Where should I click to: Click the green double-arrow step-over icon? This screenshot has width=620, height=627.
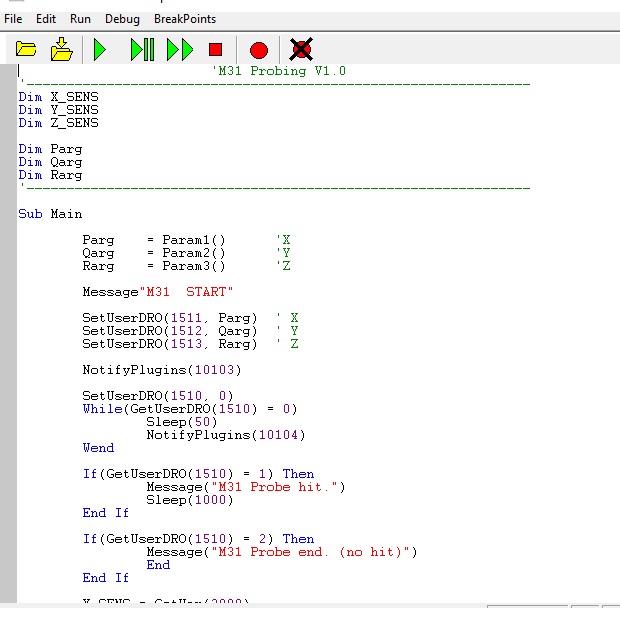pos(180,49)
